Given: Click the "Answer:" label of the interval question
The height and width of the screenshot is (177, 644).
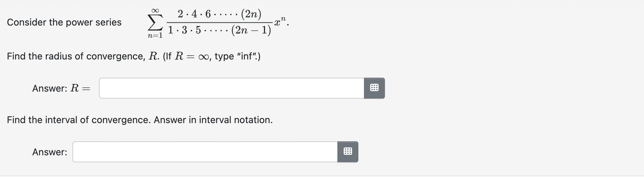Looking at the screenshot, I should click(50, 152).
